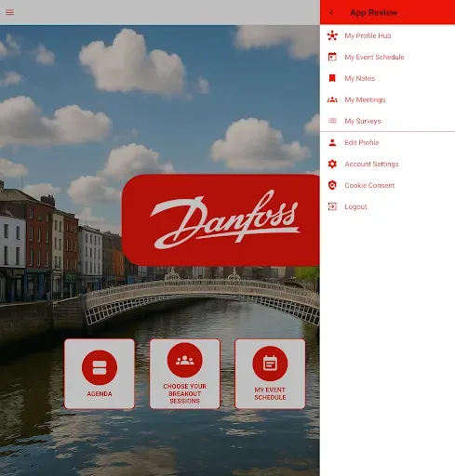This screenshot has height=476, width=455.
Task: Open Account Settings gear icon
Action: pos(332,164)
